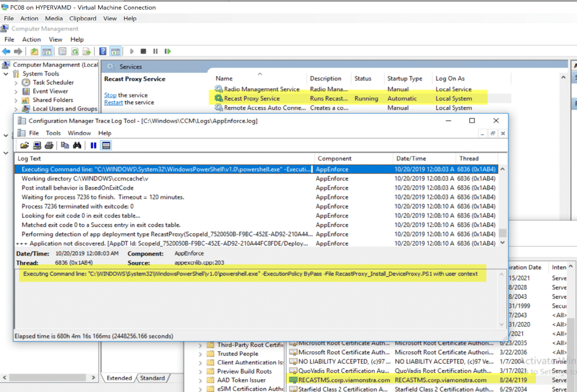
Task: Toggle the Show/Hide Console Tree icon
Action: coord(46,51)
